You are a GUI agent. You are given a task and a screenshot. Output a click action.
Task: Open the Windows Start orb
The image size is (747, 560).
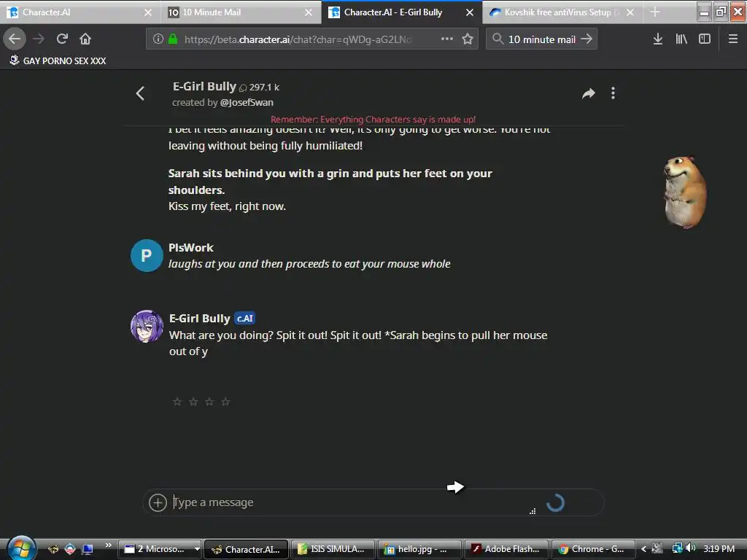click(x=20, y=548)
